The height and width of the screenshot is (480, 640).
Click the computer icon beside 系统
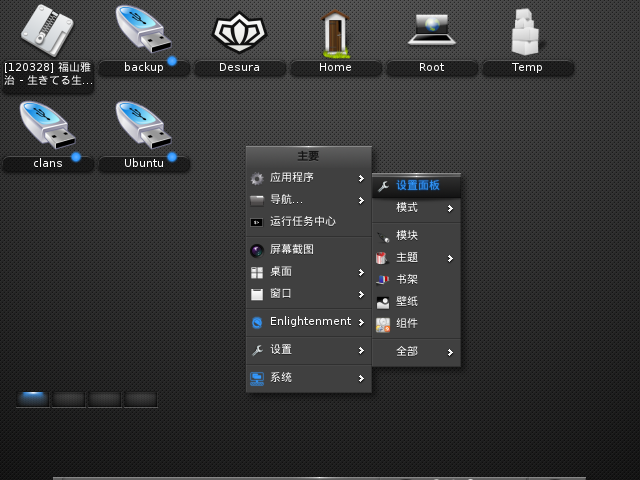click(x=257, y=378)
